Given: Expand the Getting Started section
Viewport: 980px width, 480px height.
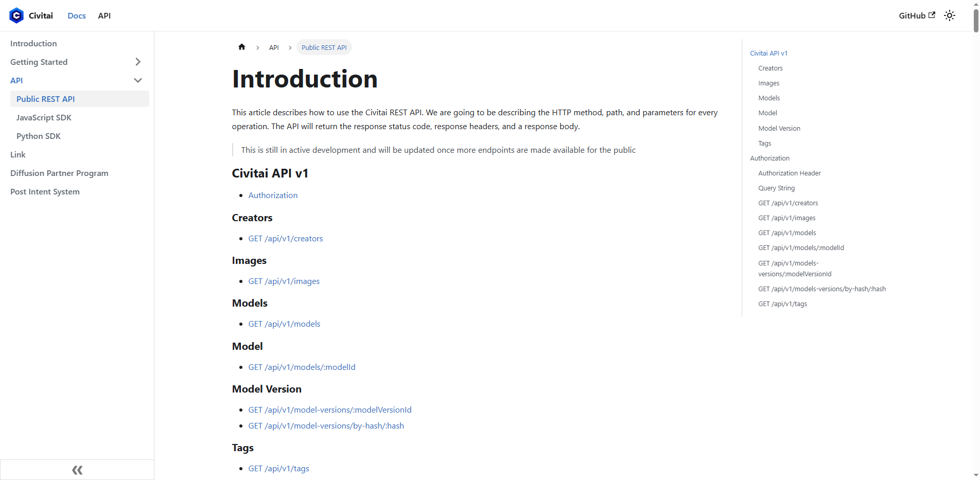Looking at the screenshot, I should pos(137,61).
